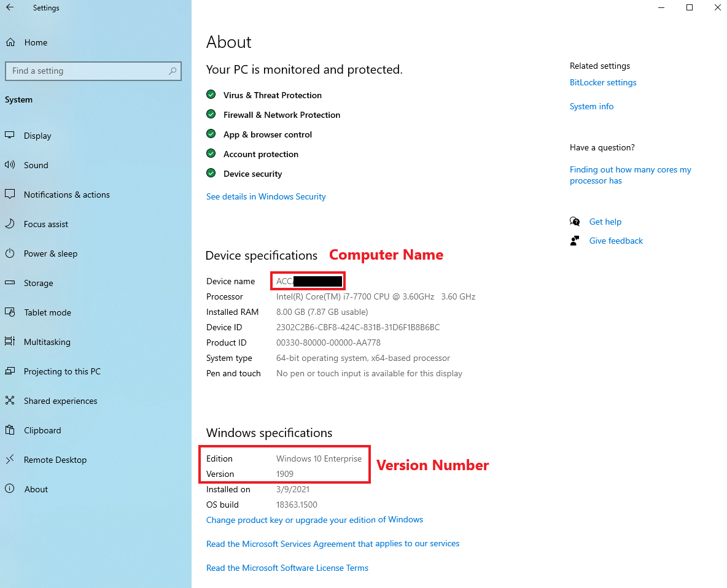Click the Remote Desktop icon
Image resolution: width=727 pixels, height=588 pixels.
(10, 460)
